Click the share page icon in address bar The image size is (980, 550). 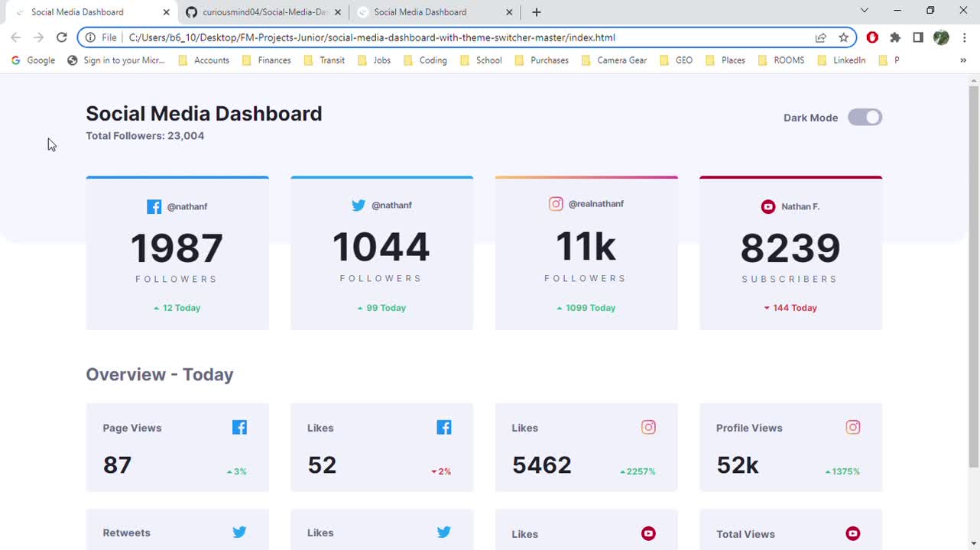point(821,37)
